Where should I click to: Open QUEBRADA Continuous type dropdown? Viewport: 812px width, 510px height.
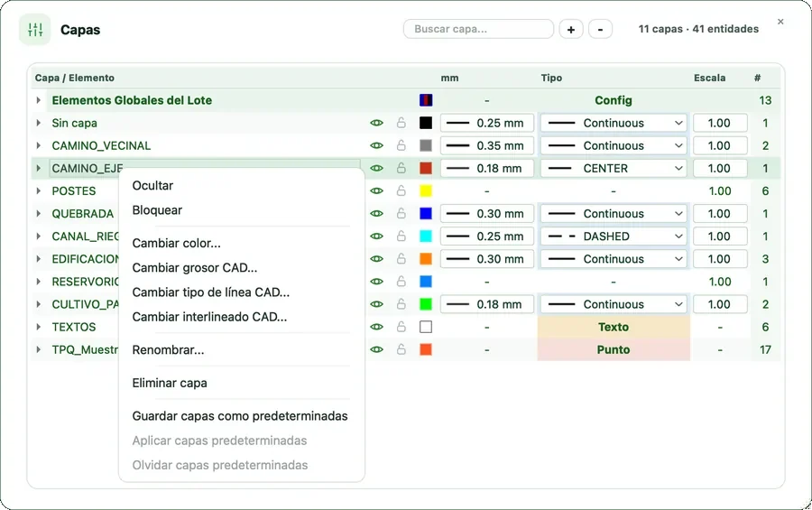(x=614, y=214)
